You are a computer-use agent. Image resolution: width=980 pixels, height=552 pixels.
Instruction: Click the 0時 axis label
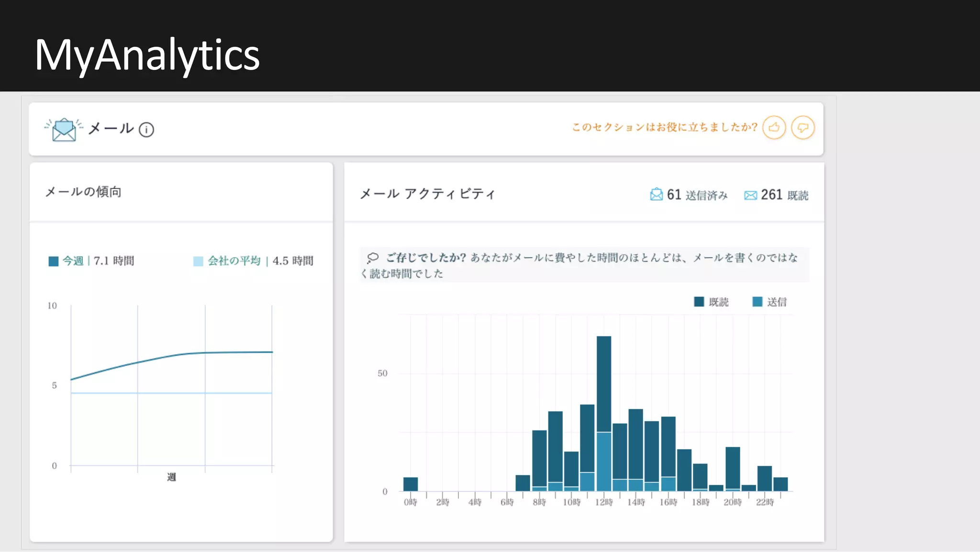coord(411,502)
